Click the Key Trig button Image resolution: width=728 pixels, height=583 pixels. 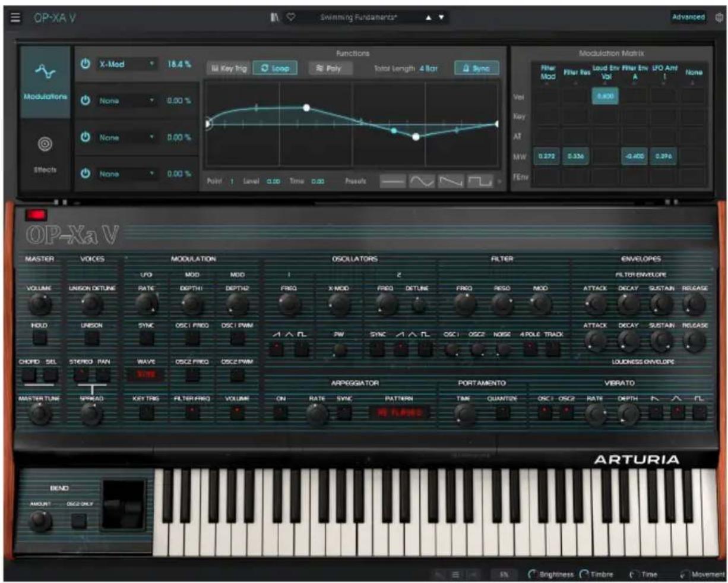(x=229, y=68)
